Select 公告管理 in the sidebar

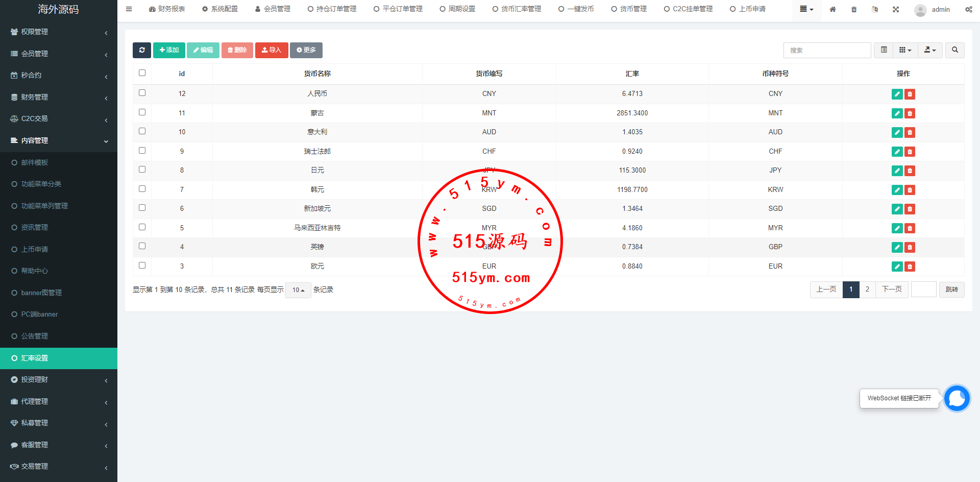point(35,336)
